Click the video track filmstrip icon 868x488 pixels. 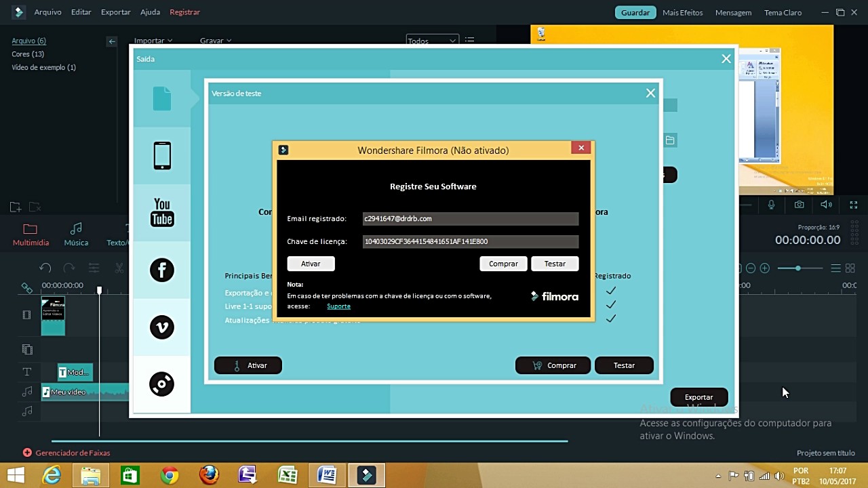(27, 314)
